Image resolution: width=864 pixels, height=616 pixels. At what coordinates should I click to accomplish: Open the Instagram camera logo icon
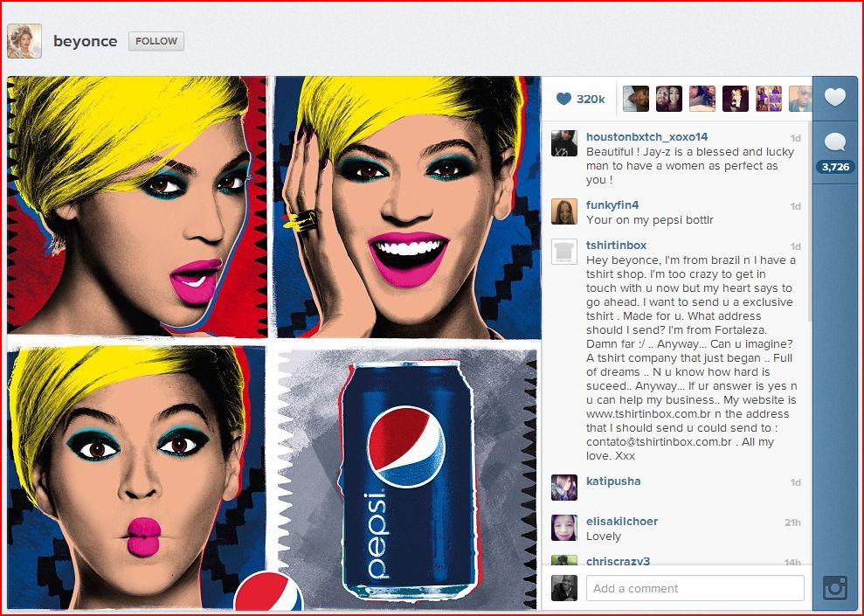coord(835,588)
